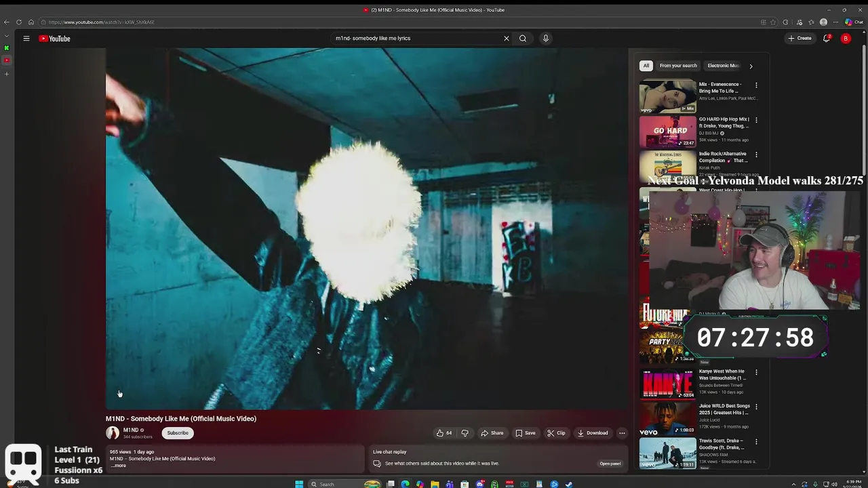
Task: Clear the search query with the X
Action: [x=506, y=39]
